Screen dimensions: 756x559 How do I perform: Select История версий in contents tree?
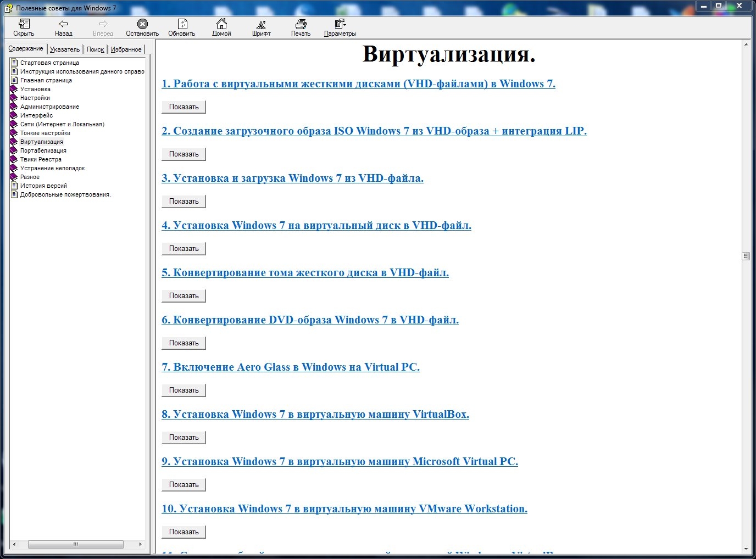pyautogui.click(x=43, y=186)
